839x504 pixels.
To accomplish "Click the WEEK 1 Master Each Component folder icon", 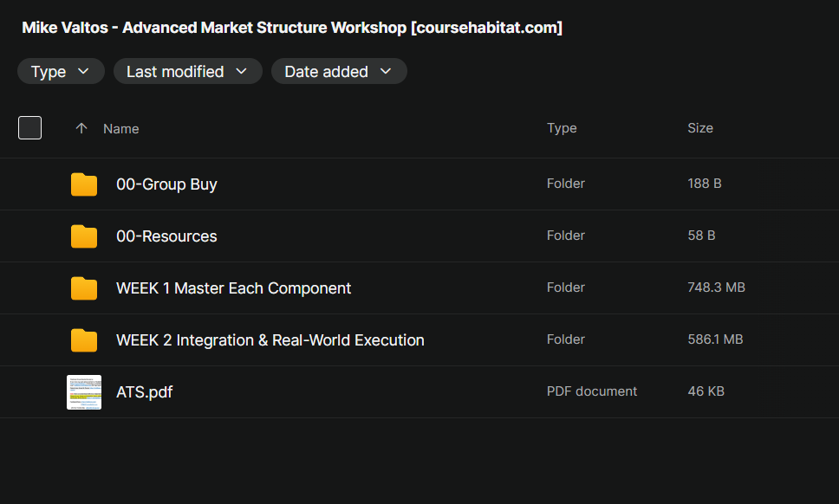I will click(x=84, y=288).
